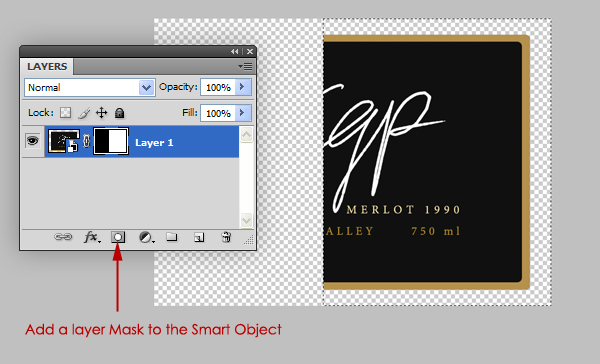Viewport: 600px width, 364px height.
Task: Click the Fill 100% value field
Action: click(x=218, y=113)
